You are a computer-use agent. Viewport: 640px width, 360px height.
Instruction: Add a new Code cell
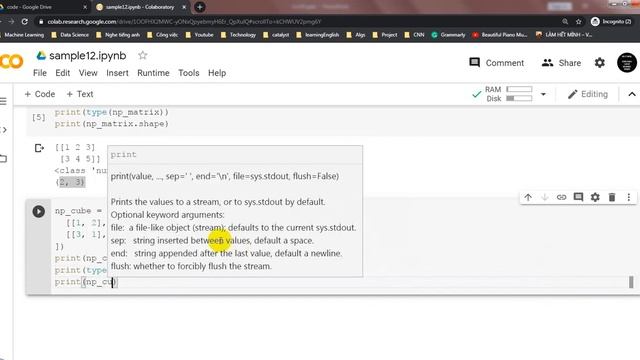(x=40, y=94)
